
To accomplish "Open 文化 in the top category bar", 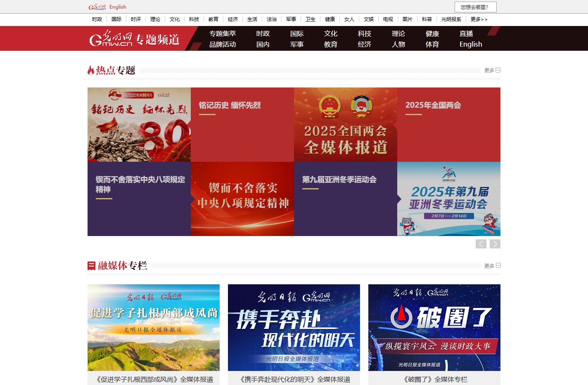I will click(175, 19).
